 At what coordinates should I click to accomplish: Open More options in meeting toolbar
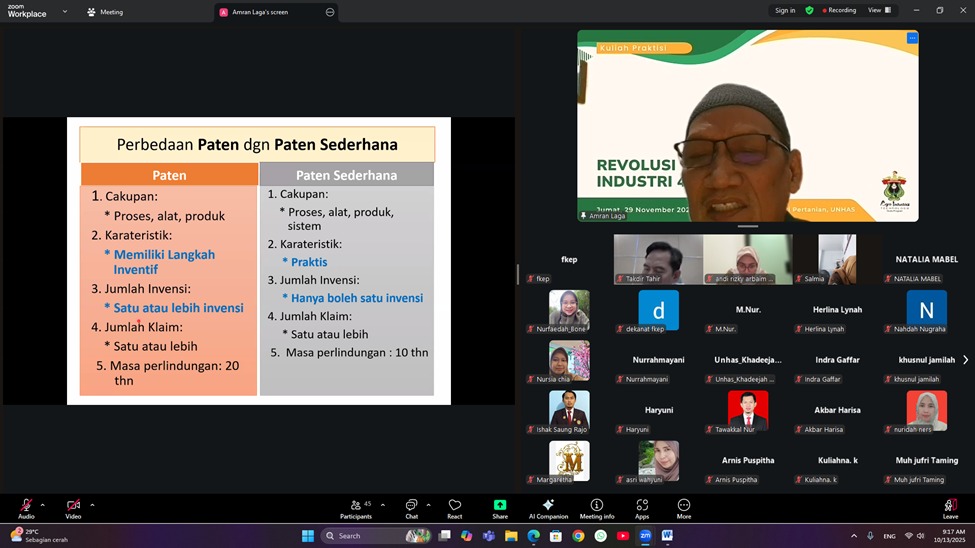point(684,508)
